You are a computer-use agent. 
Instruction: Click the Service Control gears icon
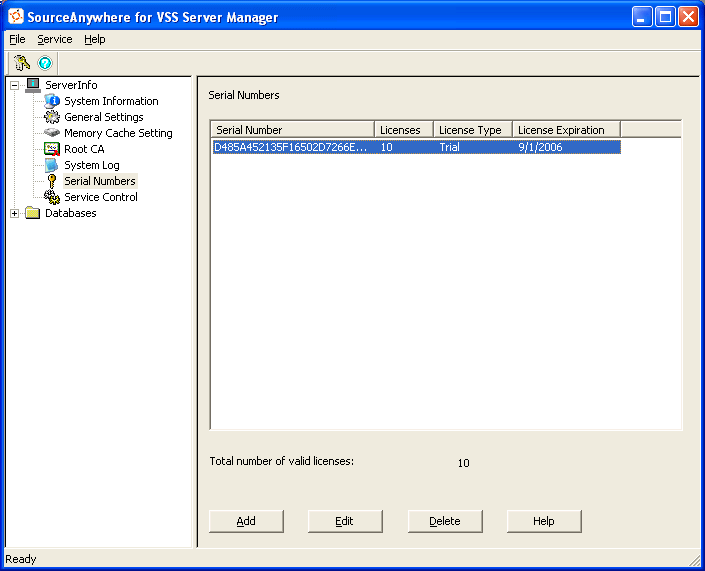click(52, 197)
